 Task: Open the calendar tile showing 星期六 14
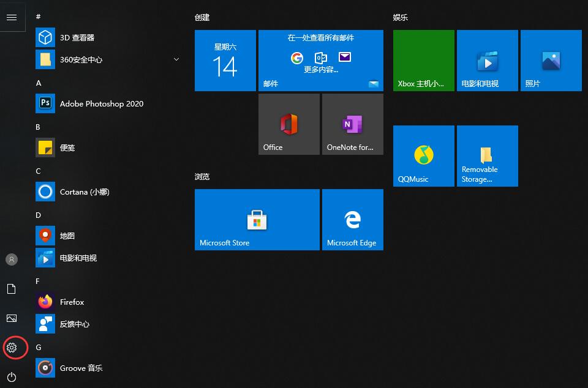coord(225,61)
